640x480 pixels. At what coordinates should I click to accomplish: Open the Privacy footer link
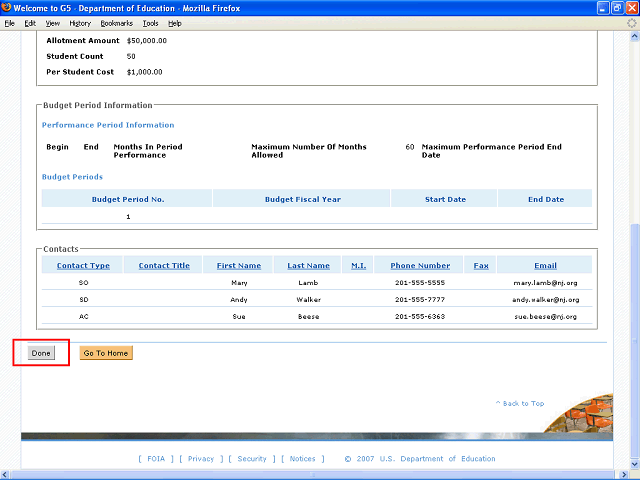pyautogui.click(x=201, y=459)
